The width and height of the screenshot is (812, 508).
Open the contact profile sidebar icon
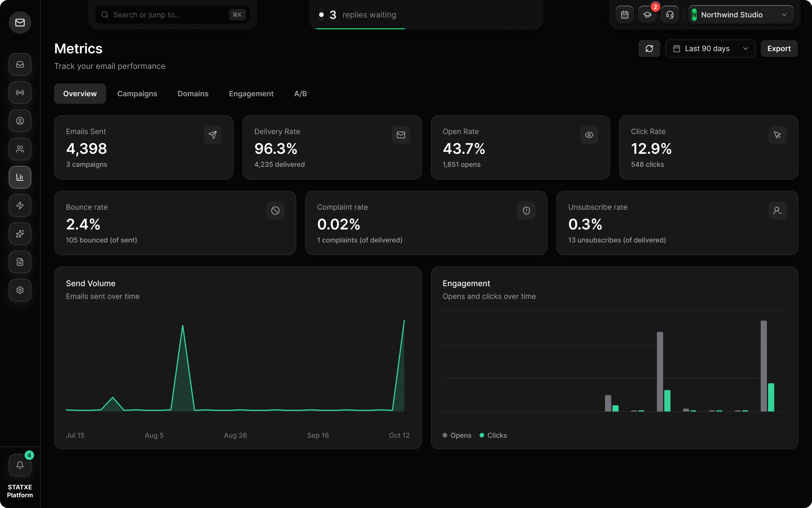(x=20, y=121)
